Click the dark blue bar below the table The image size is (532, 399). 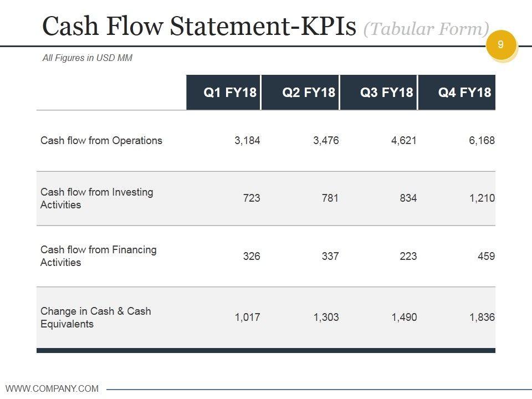tap(266, 350)
